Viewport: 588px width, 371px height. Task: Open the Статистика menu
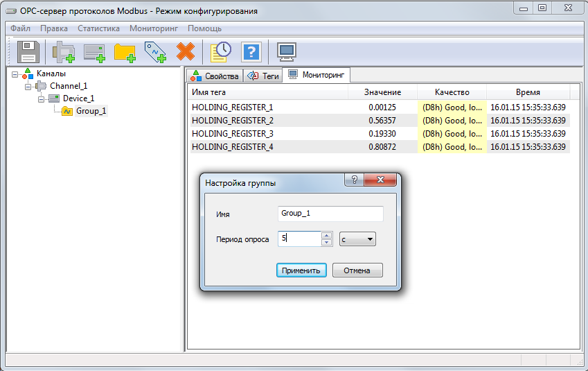pos(98,28)
